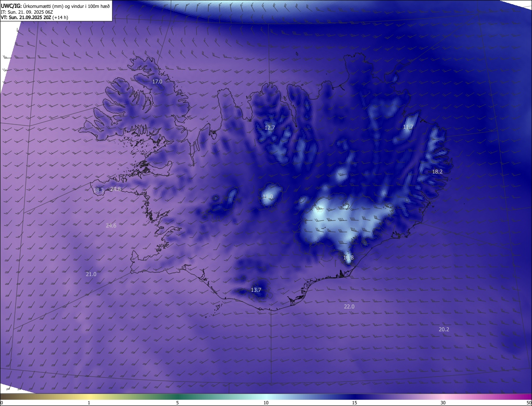This screenshot has width=532, height=406.
Task: Click the 11.7 value in northeast Iceland
Action: click(408, 127)
